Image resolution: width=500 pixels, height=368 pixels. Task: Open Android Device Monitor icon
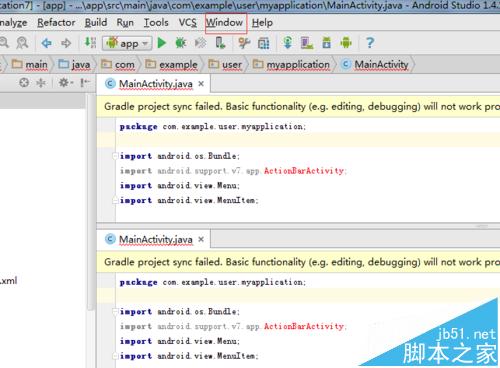click(x=346, y=43)
